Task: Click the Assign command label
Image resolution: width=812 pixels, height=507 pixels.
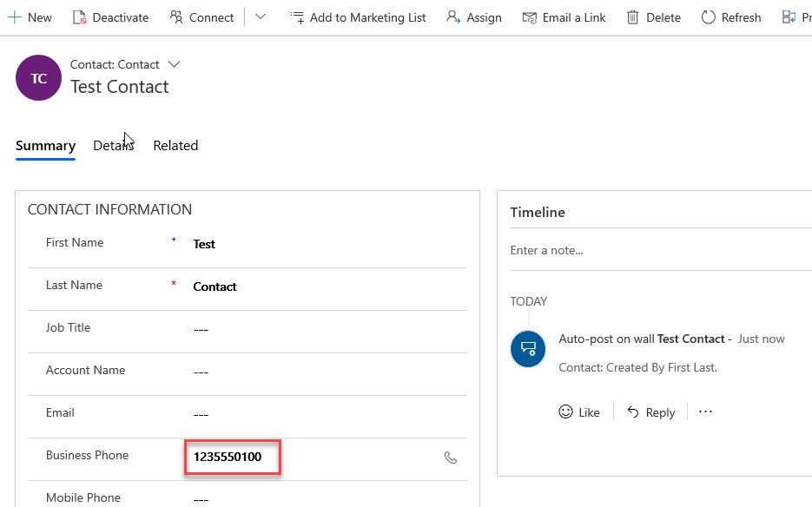Action: (485, 18)
